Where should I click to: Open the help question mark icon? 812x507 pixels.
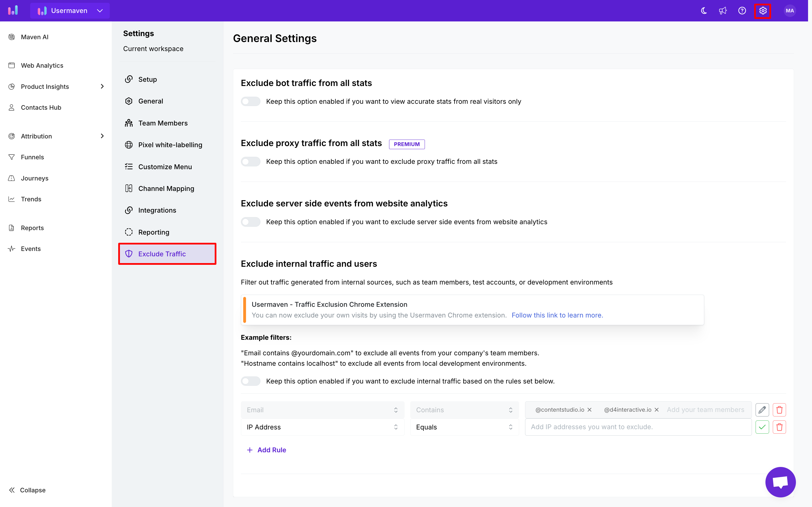point(743,11)
